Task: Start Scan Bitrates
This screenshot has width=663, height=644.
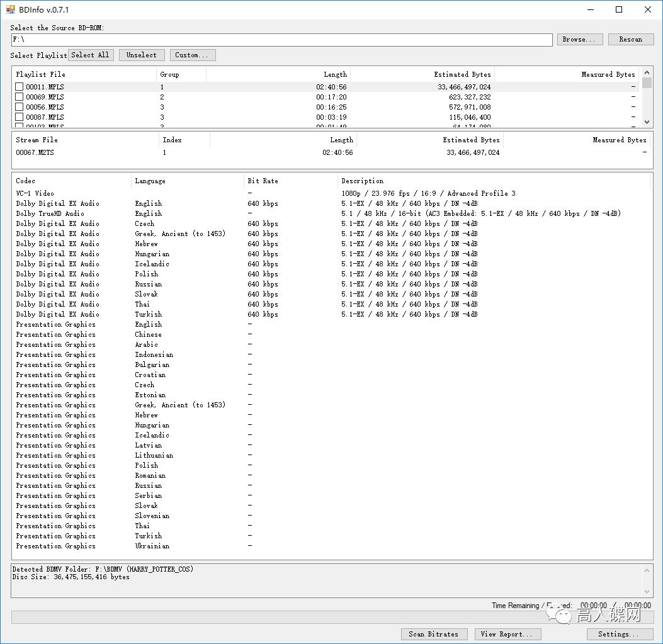Action: point(434,634)
